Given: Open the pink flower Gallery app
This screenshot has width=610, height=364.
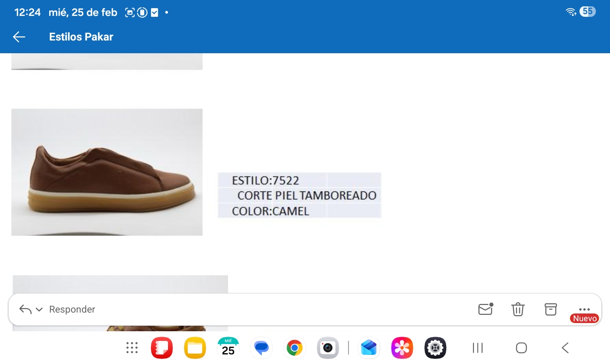Looking at the screenshot, I should click(402, 348).
